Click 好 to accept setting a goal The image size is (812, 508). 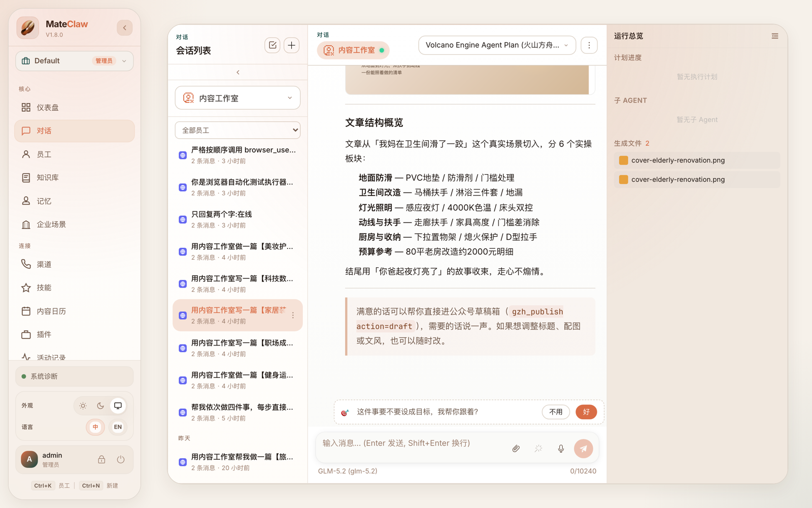pos(586,412)
